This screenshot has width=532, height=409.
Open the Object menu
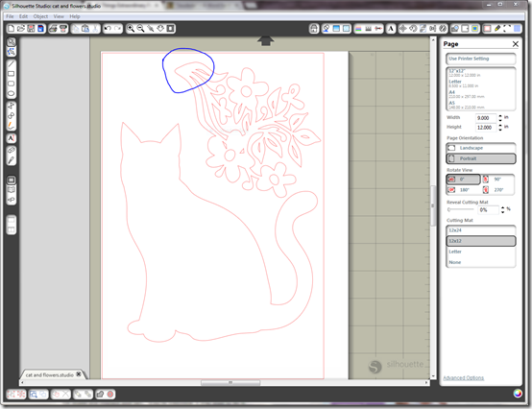40,16
